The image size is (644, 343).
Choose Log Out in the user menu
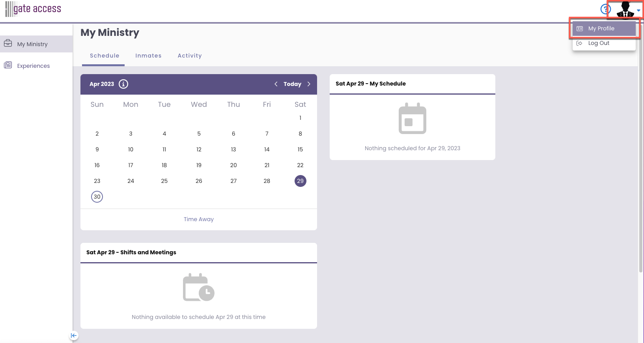coord(604,43)
